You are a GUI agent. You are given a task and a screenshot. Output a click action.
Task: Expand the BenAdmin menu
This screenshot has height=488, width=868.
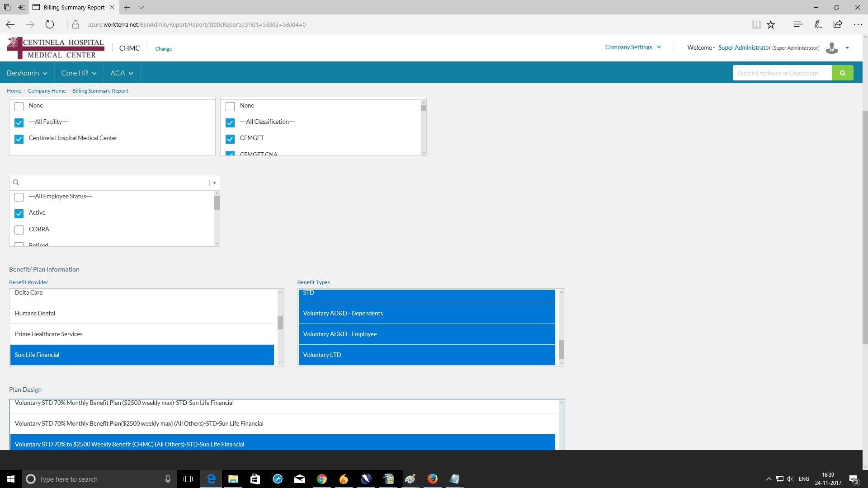[27, 73]
